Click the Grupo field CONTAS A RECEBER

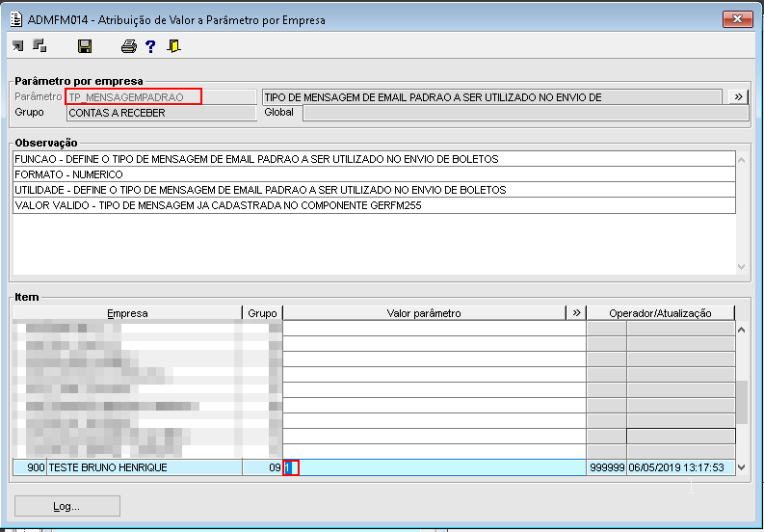[x=161, y=113]
